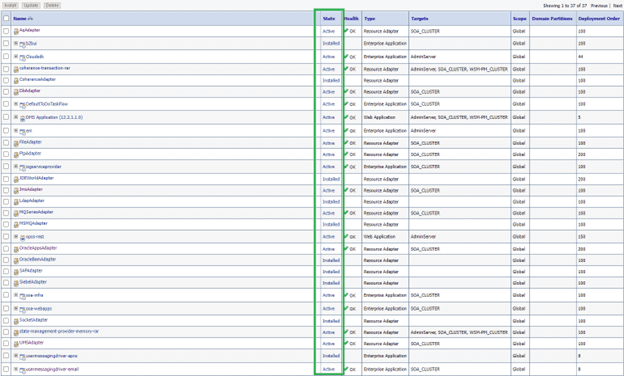Click the CoherenceAdapter resource icon
Screen dimensions: 624x376
16,81
